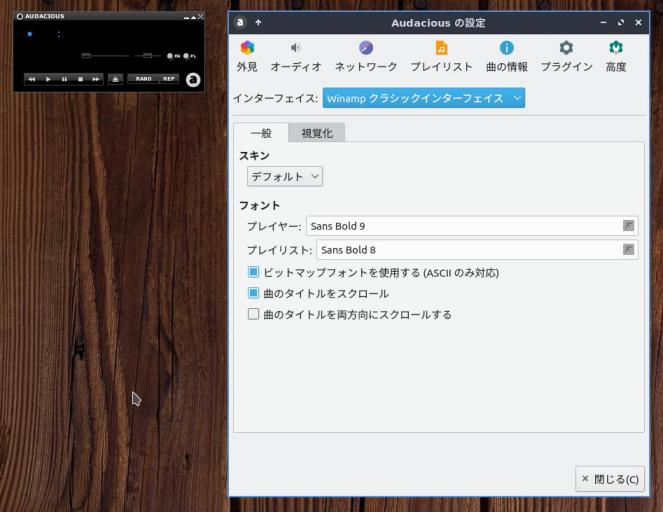Close the Audacious の設定 window with X
The height and width of the screenshot is (512, 663).
click(x=638, y=22)
